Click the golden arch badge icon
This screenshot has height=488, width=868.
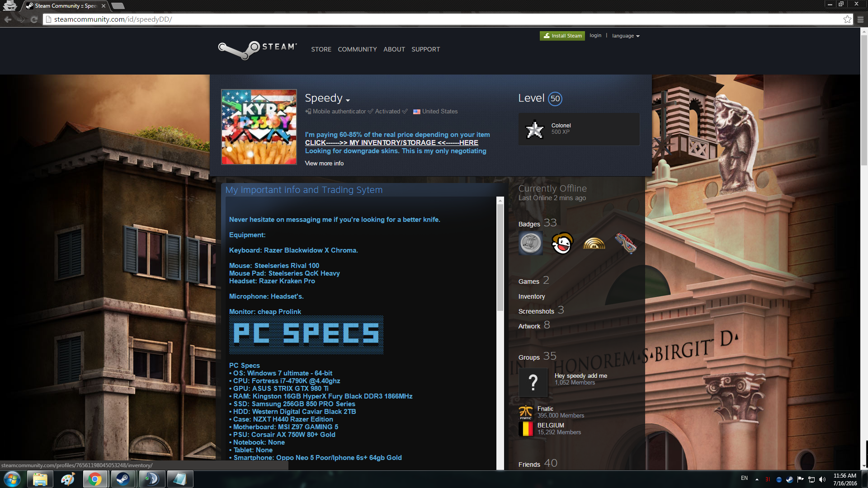pos(594,244)
